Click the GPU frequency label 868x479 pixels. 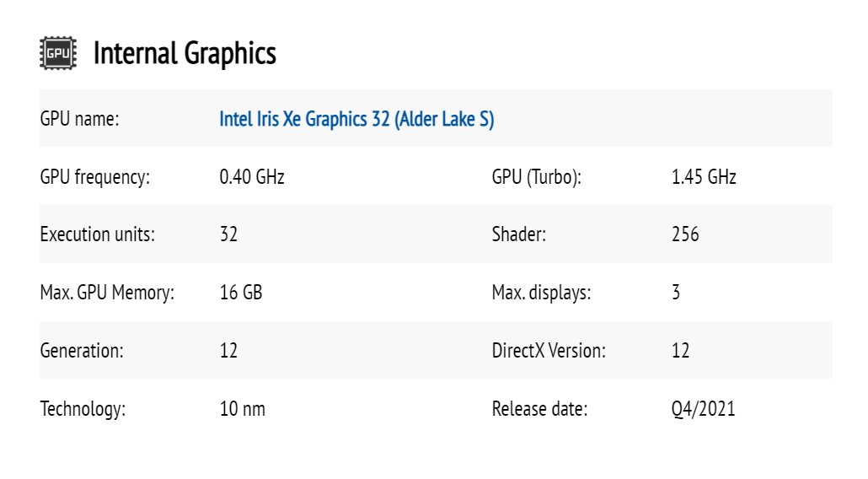(x=94, y=177)
